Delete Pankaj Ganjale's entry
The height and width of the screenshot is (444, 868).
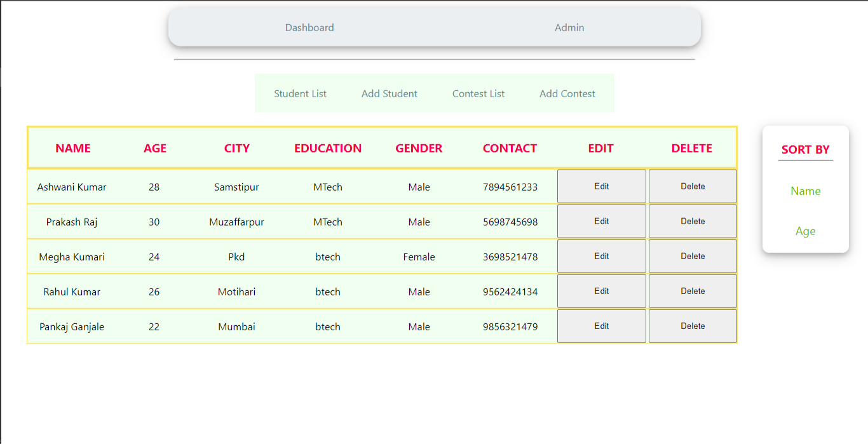pos(692,325)
